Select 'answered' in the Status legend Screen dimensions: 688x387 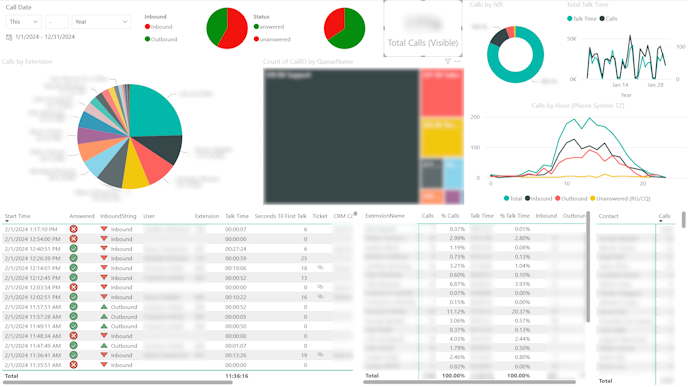coord(269,27)
